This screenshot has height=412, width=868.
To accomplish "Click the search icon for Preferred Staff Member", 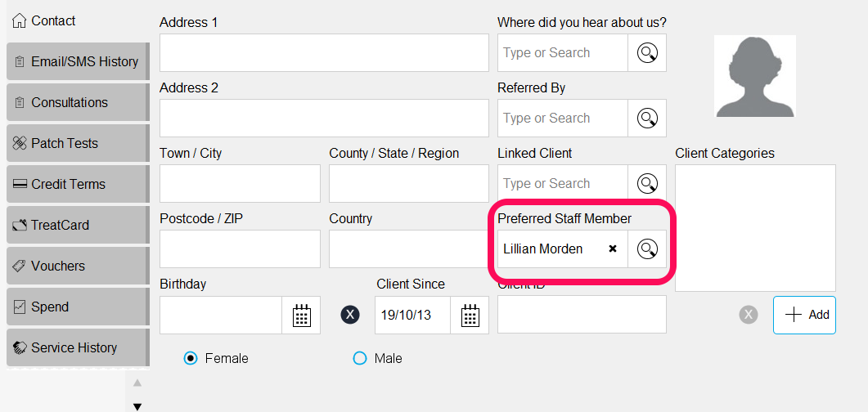I will pyautogui.click(x=647, y=249).
